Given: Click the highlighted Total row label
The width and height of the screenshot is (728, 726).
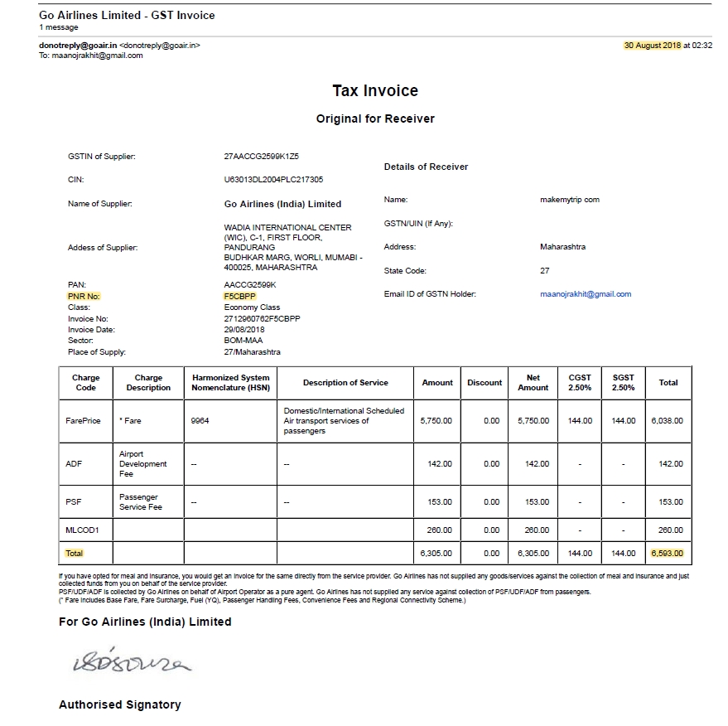Looking at the screenshot, I should 75,553.
